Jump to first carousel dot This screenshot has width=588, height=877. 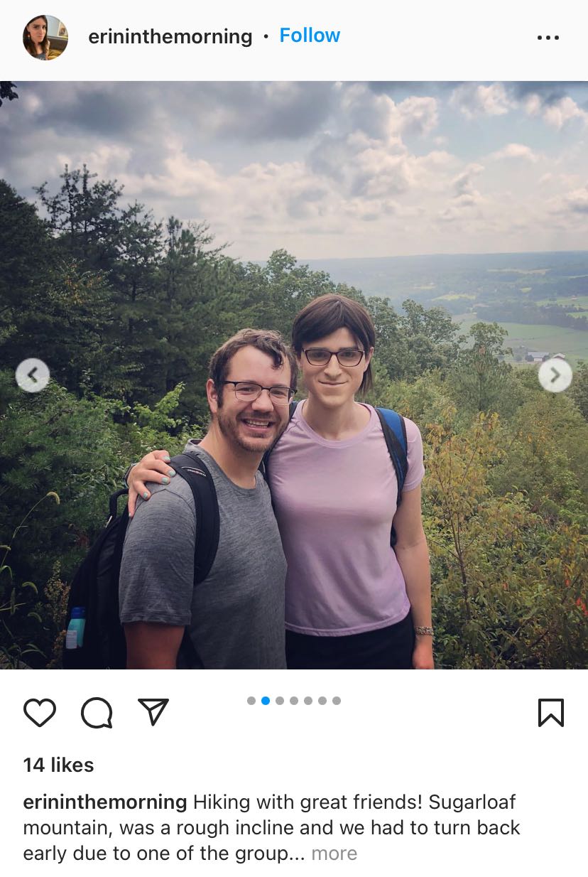251,701
